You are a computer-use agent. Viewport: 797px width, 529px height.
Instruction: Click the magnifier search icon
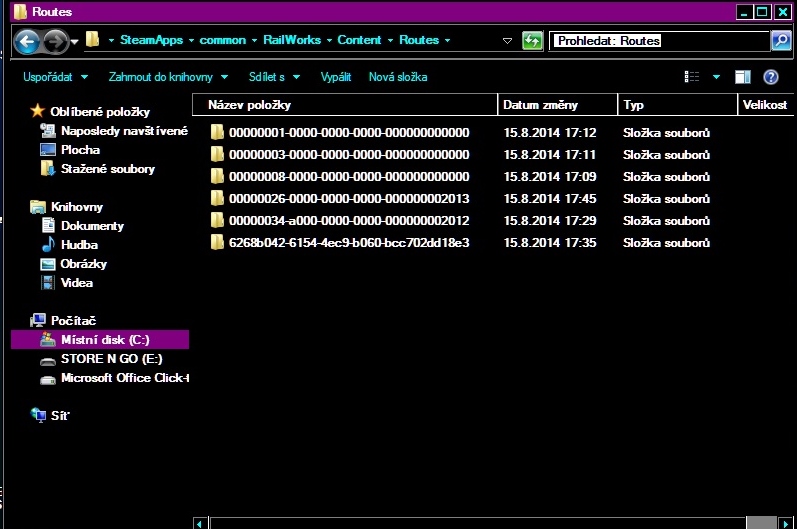781,41
